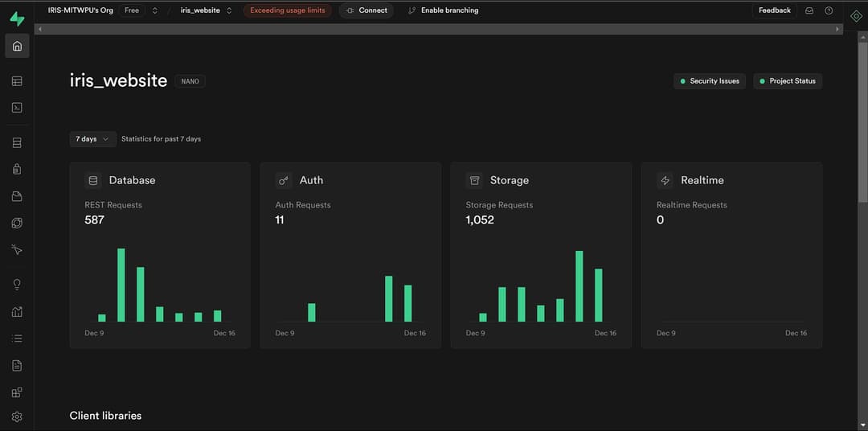
Task: Open the SQL Editor sidebar icon
Action: [17, 108]
